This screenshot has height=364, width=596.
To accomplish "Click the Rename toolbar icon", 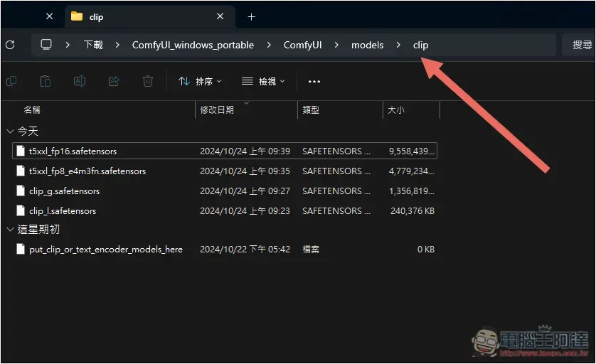I will tap(80, 82).
